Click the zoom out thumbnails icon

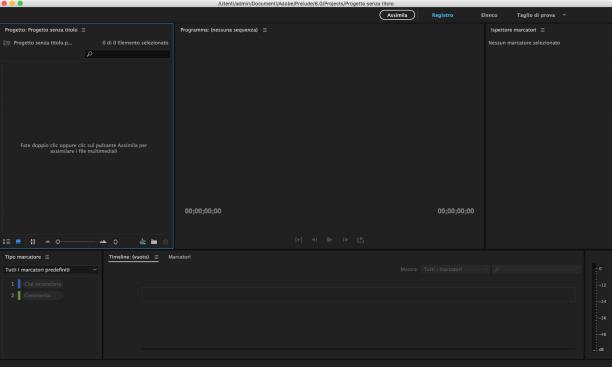click(x=48, y=242)
